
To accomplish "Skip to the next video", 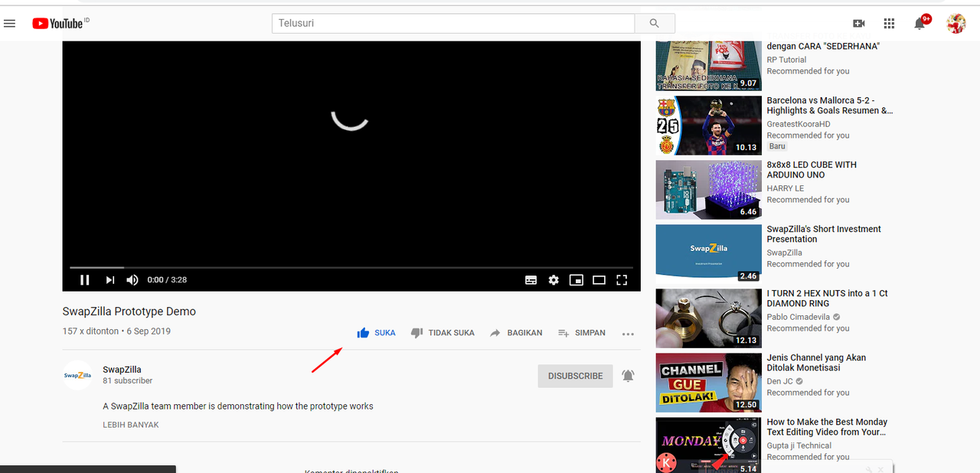I will [109, 280].
